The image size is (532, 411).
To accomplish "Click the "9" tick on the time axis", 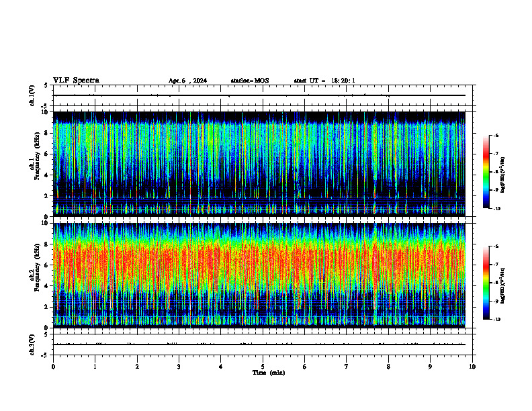I will (430, 367).
